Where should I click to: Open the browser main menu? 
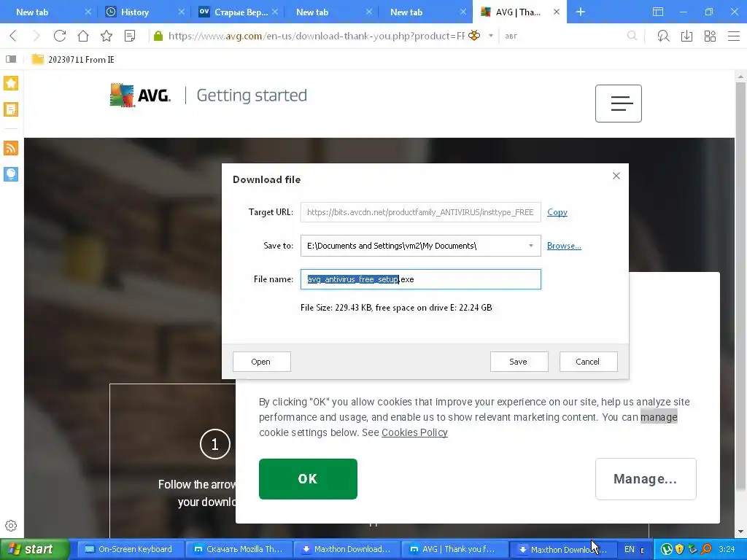[734, 36]
